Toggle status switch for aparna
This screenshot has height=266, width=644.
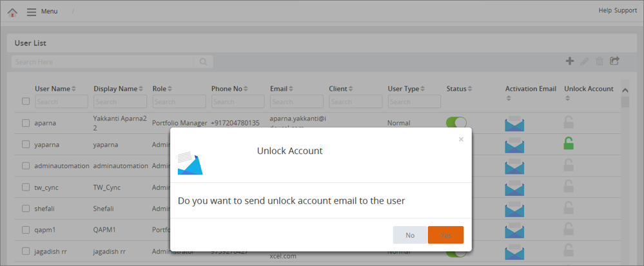[x=456, y=122]
